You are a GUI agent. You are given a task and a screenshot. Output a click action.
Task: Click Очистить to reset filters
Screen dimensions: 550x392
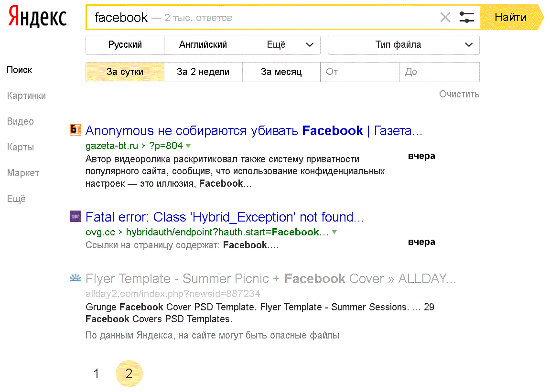tap(459, 94)
